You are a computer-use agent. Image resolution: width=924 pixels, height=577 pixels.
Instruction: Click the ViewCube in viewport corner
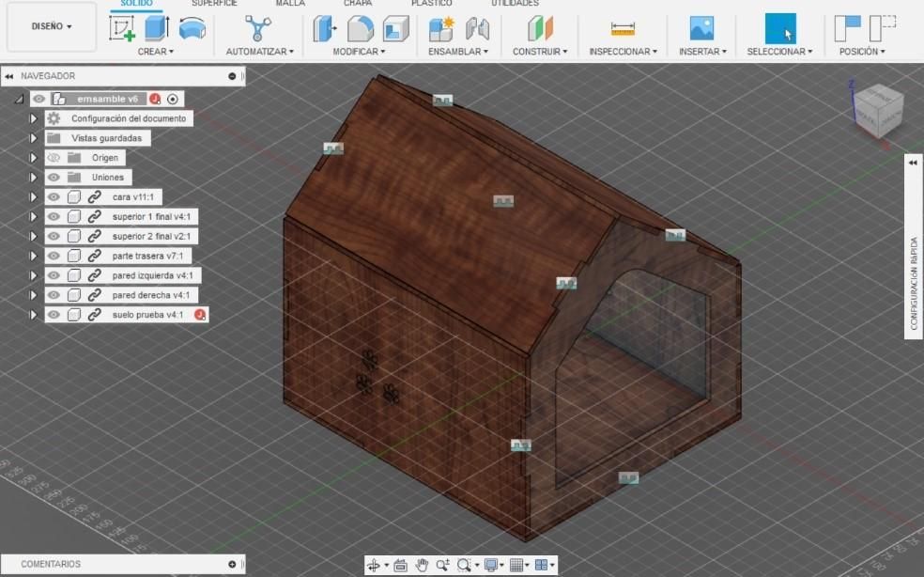click(x=878, y=109)
